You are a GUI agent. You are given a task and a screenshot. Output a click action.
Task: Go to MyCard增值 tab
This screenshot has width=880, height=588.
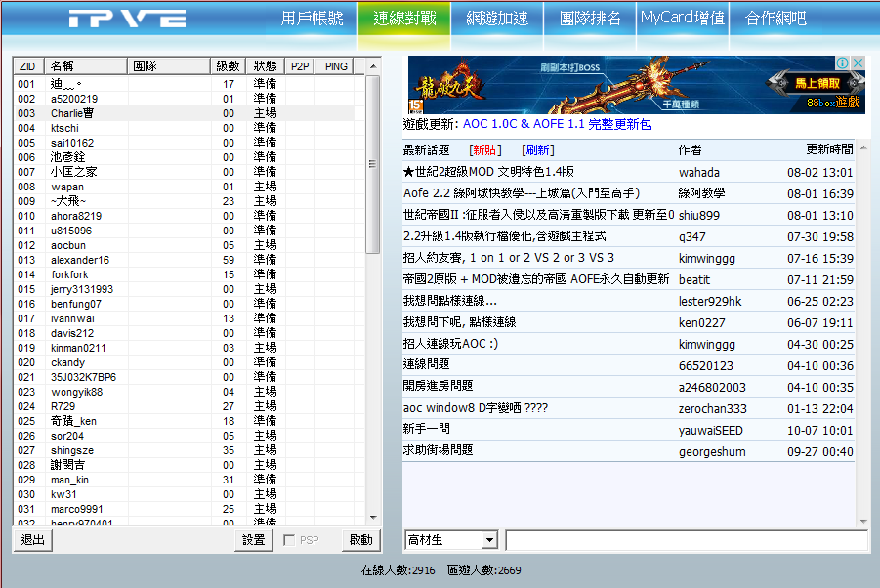[682, 19]
